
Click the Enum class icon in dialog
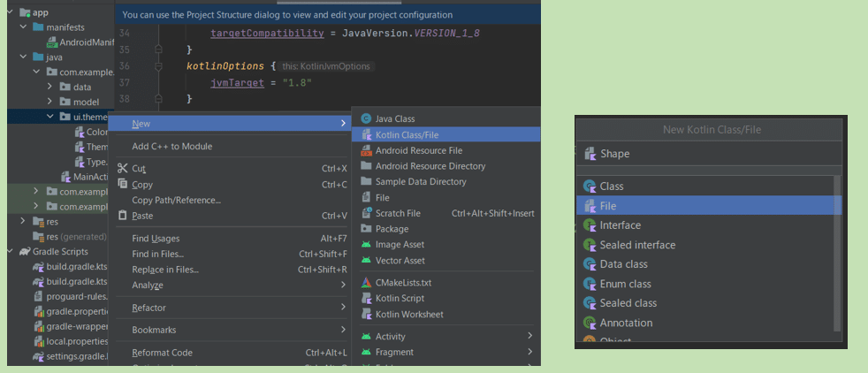point(590,284)
